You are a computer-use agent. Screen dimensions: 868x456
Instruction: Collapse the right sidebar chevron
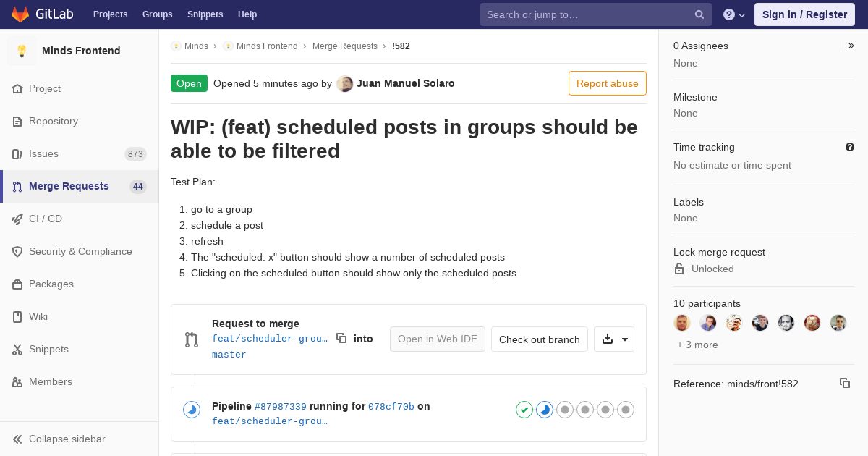point(851,46)
